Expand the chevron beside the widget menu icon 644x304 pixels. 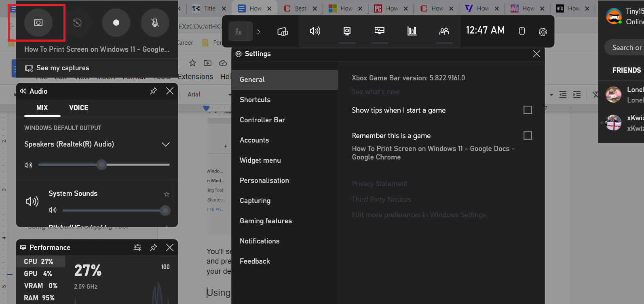(x=259, y=31)
